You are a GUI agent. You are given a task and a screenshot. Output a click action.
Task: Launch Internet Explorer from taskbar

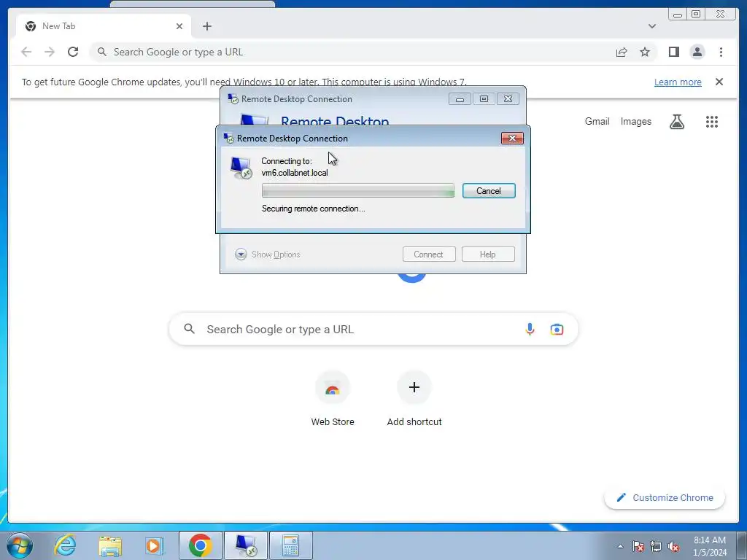tap(65, 545)
